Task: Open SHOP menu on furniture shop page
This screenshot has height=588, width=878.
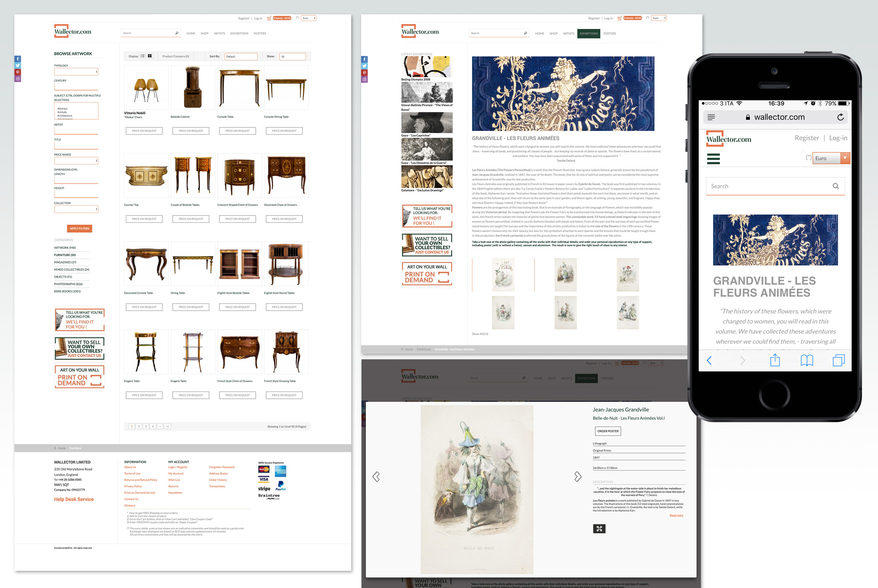Action: (204, 33)
